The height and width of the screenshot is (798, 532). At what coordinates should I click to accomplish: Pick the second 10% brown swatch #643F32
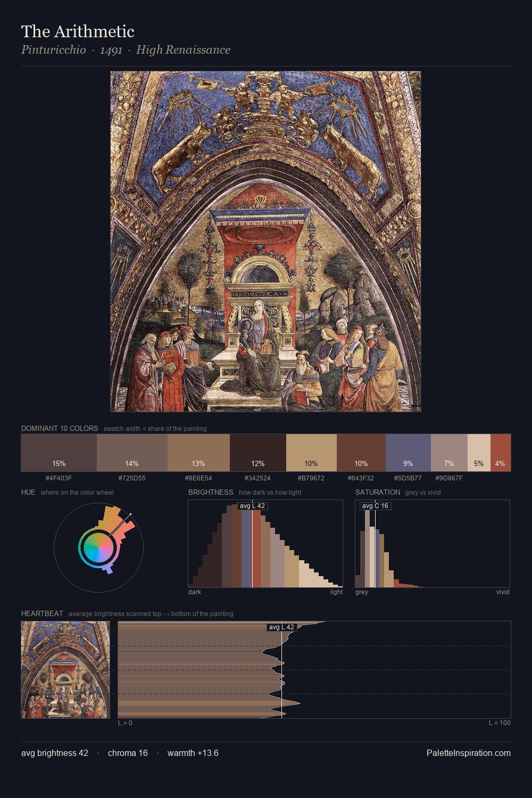coord(361,453)
